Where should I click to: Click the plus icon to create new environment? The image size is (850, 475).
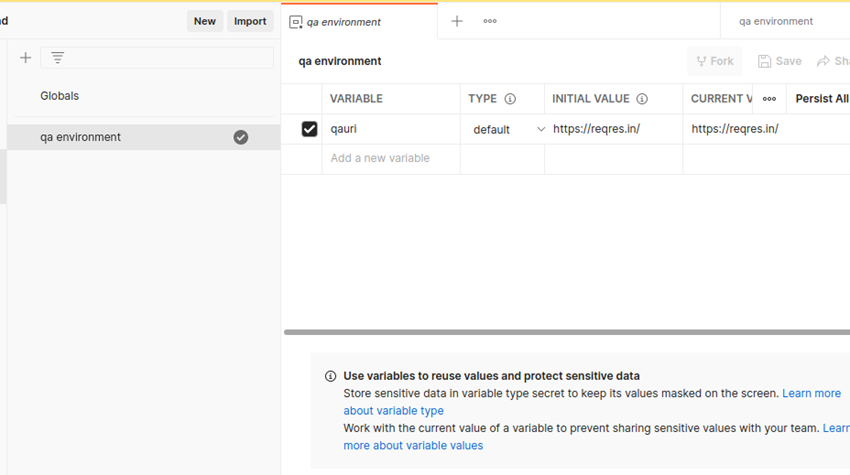[26, 58]
